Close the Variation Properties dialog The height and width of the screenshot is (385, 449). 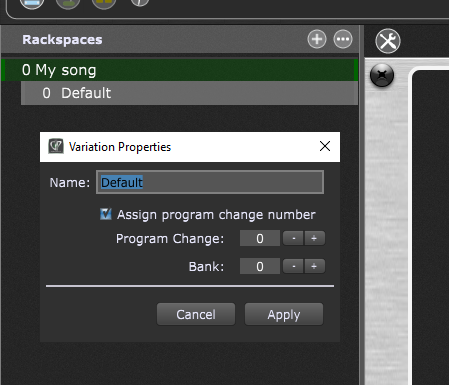(x=325, y=146)
